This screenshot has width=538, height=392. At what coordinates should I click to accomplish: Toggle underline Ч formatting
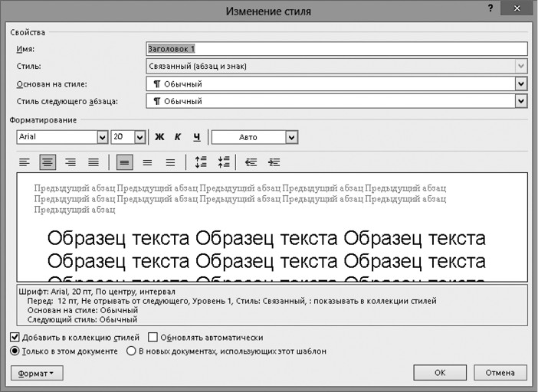(x=197, y=137)
